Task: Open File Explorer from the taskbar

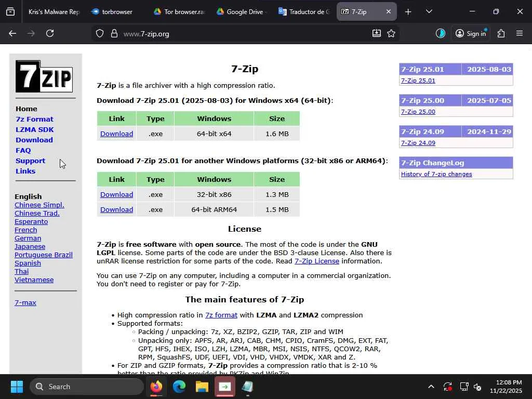Action: 202,387
